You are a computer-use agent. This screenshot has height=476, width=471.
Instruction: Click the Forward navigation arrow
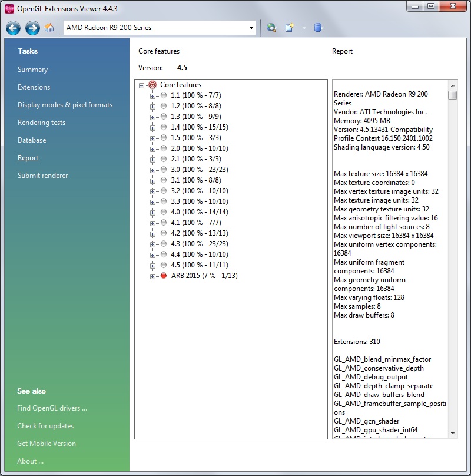coord(32,28)
